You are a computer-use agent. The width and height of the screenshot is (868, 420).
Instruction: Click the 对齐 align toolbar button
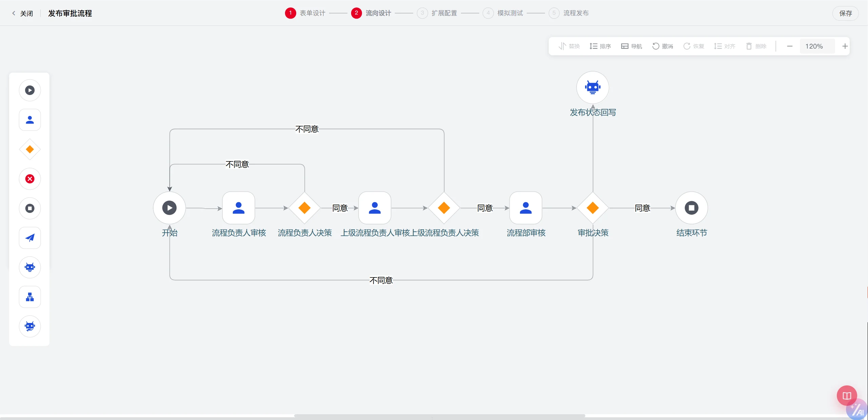point(725,46)
